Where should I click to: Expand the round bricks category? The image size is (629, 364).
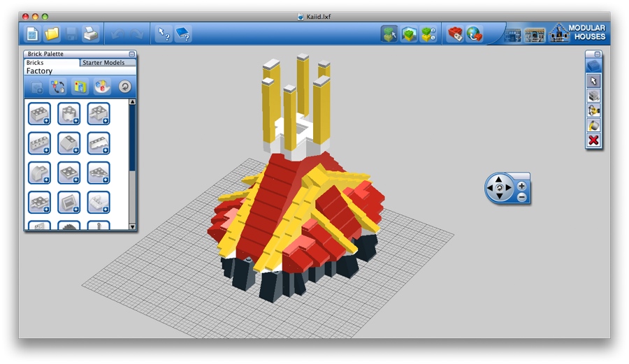(x=69, y=114)
